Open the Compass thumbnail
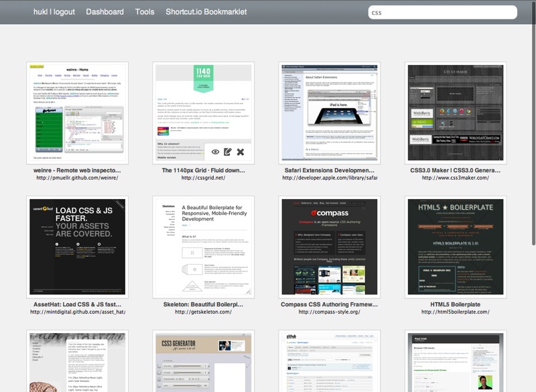Viewport: 536px width, 392px height. pyautogui.click(x=330, y=247)
